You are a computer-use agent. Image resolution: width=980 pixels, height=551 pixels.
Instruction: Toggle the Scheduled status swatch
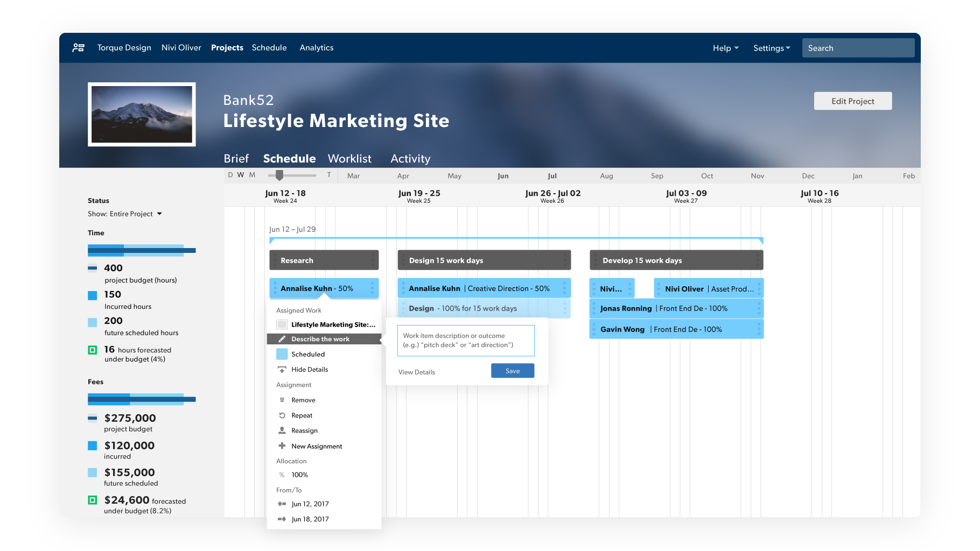pyautogui.click(x=282, y=354)
